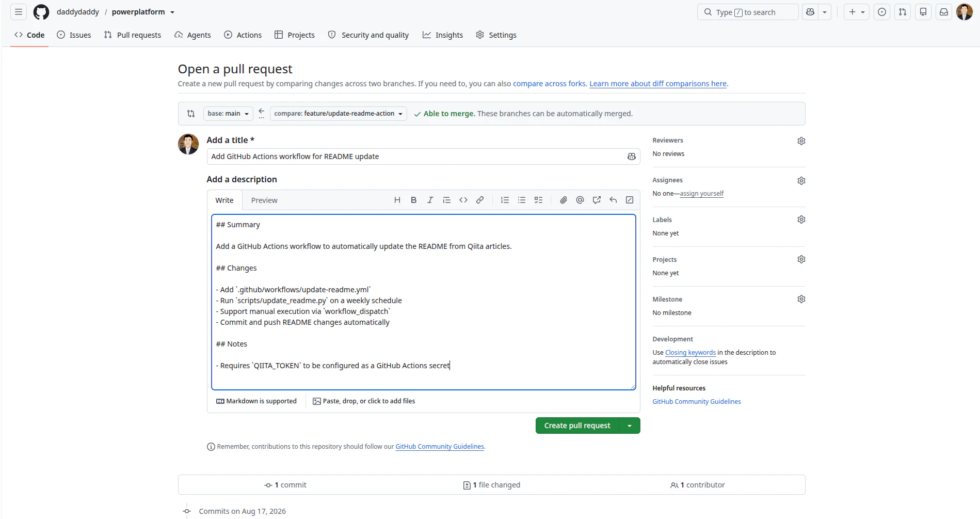Show the 1 commit section
Viewport: 980px width, 519px height.
(285, 485)
